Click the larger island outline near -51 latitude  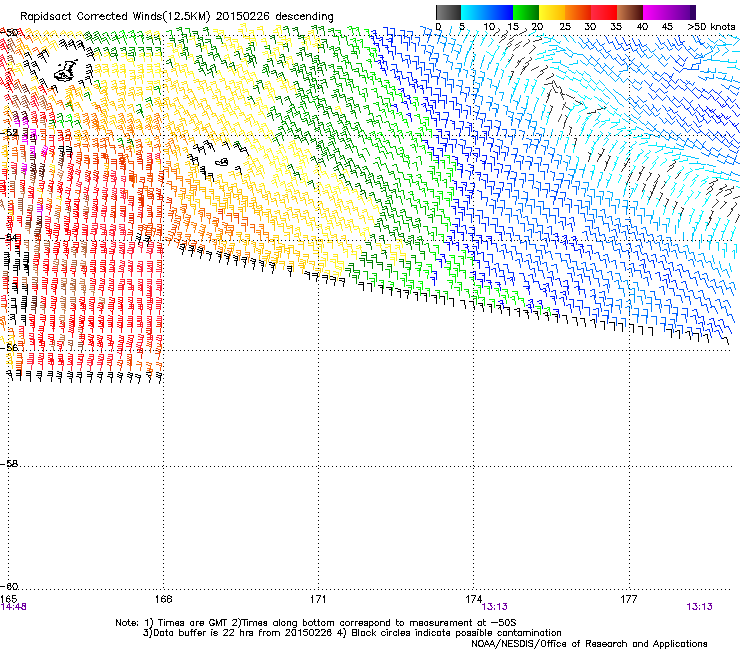point(66,70)
